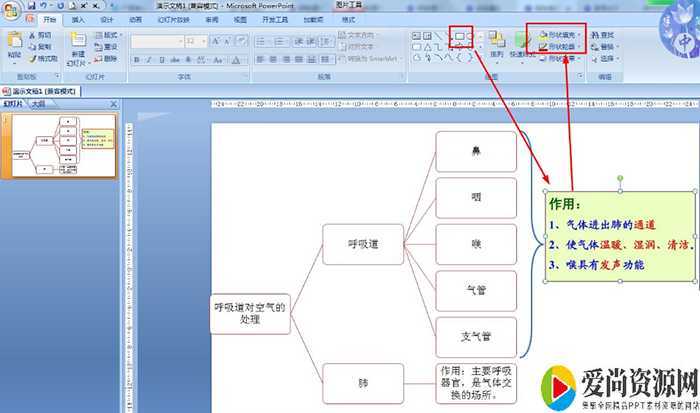Screen dimensions: 700x413
Task: Open the Outline (大纲) pane tab
Action: point(37,103)
